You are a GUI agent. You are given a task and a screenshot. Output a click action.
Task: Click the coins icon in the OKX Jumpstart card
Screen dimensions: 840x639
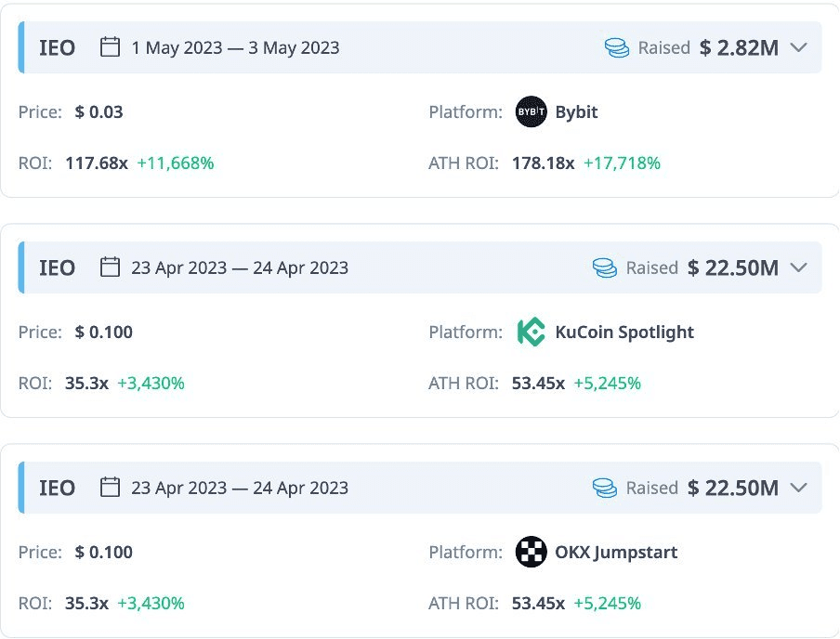pos(605,488)
